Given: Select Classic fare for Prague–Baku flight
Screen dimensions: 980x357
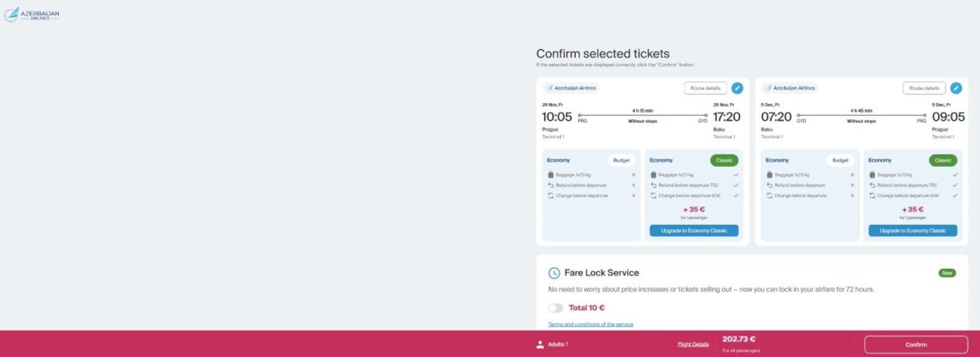Looking at the screenshot, I should click(724, 160).
